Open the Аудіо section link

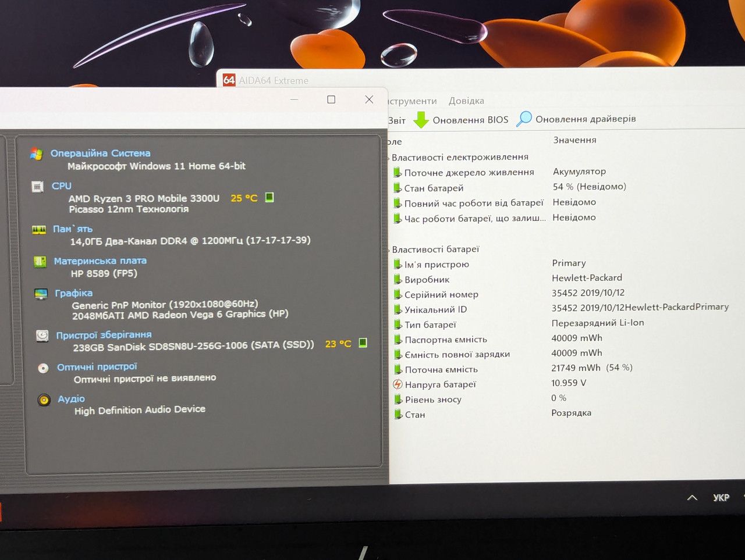(x=71, y=399)
